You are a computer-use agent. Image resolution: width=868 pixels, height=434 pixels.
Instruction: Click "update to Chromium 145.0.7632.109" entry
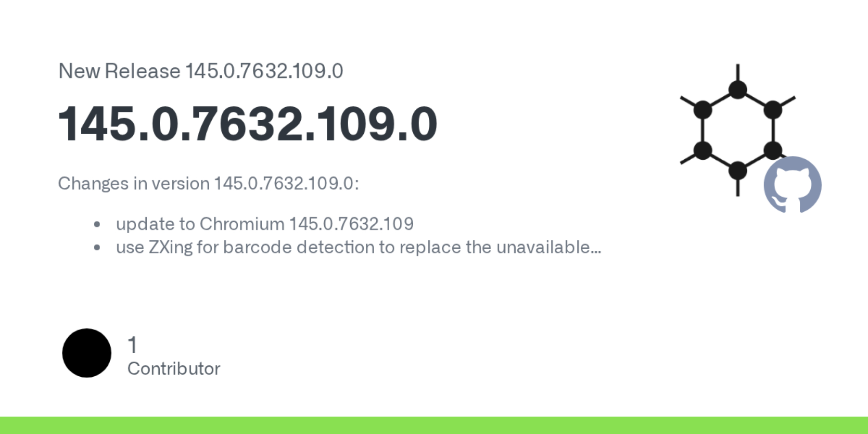click(x=265, y=224)
